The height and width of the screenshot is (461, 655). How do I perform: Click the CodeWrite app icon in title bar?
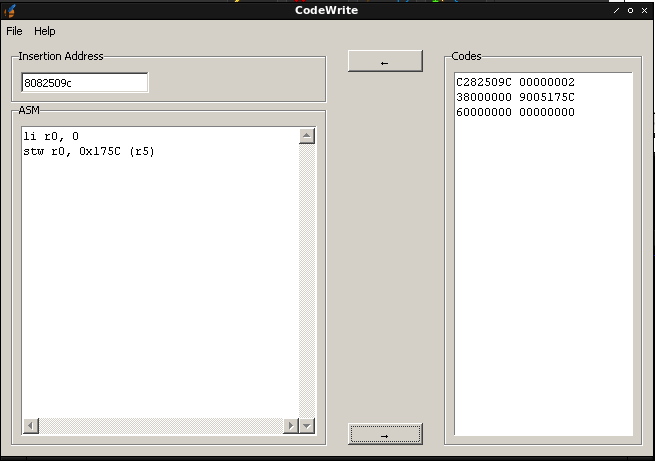point(10,10)
